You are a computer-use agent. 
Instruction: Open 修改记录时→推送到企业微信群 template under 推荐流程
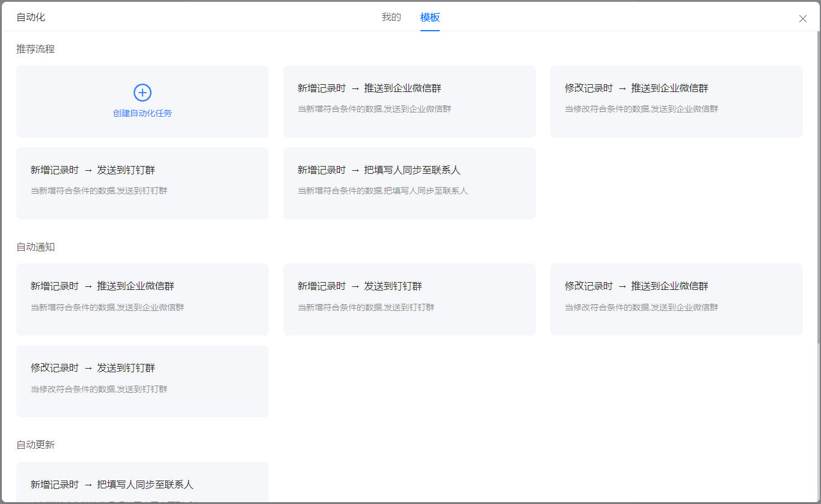point(677,102)
